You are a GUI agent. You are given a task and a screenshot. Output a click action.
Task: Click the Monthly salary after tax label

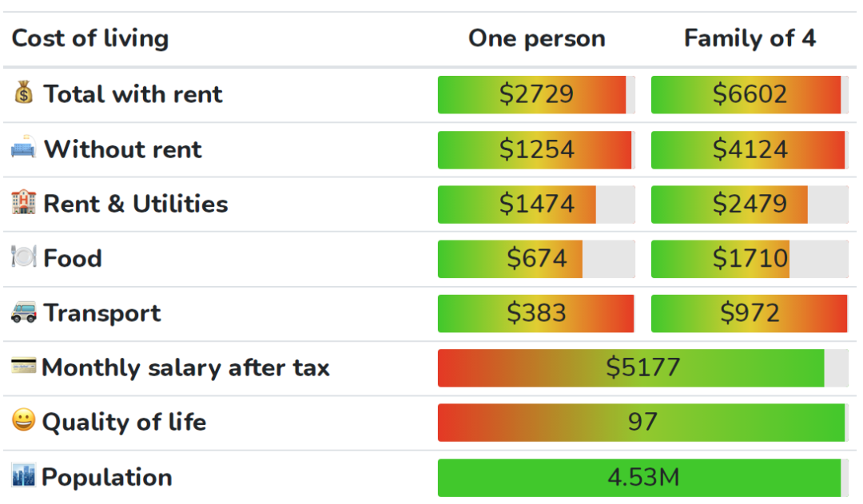(185, 367)
